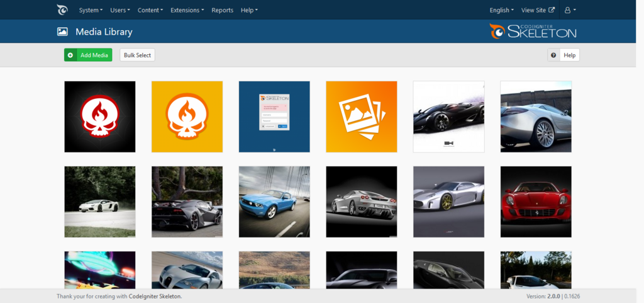This screenshot has width=644, height=303.
Task: Click the toolbar Help button
Action: [563, 55]
